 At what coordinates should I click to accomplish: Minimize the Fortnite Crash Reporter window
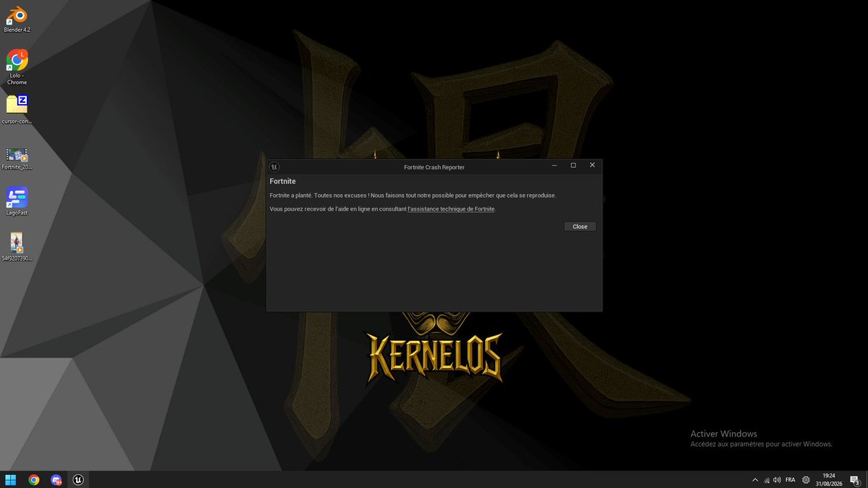(554, 166)
